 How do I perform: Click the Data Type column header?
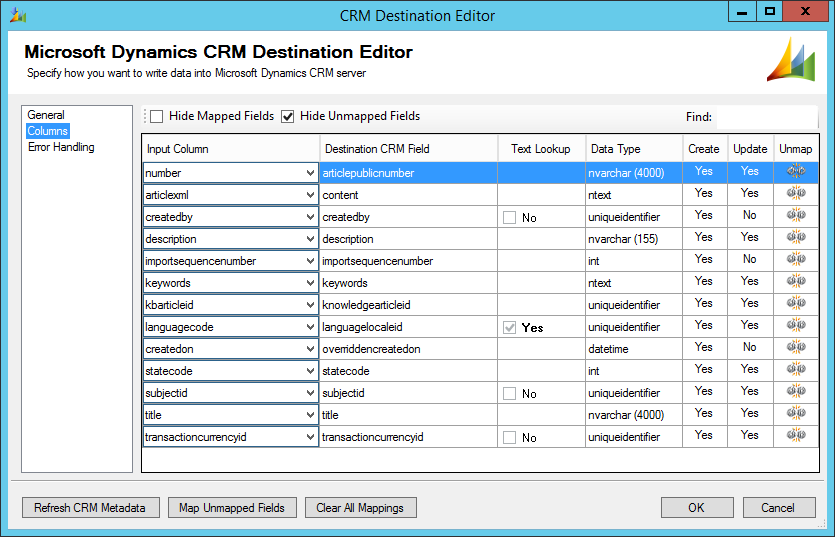click(634, 149)
